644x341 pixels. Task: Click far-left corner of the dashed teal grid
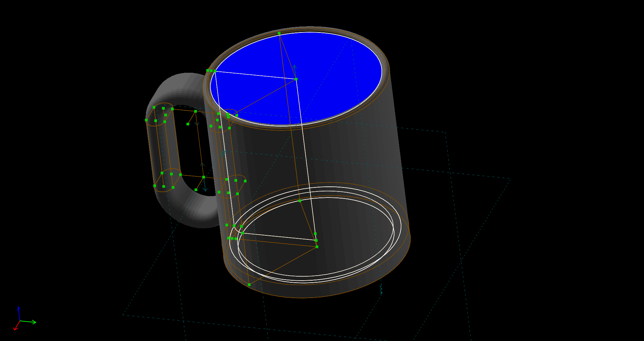123,315
